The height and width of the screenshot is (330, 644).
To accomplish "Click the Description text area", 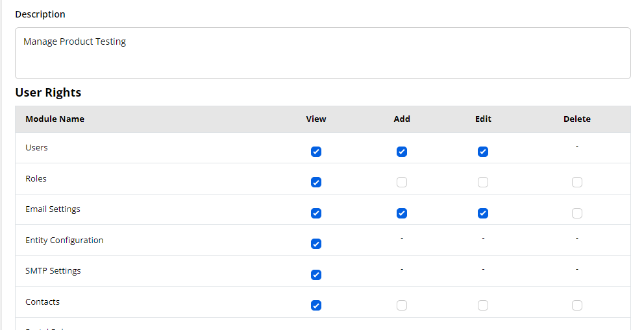I will (x=323, y=53).
